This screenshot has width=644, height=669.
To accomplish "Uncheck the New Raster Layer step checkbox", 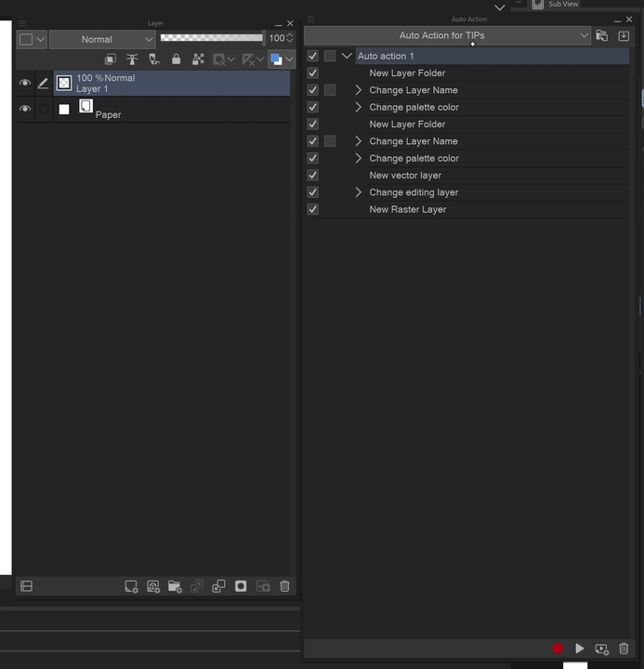I will click(x=313, y=209).
